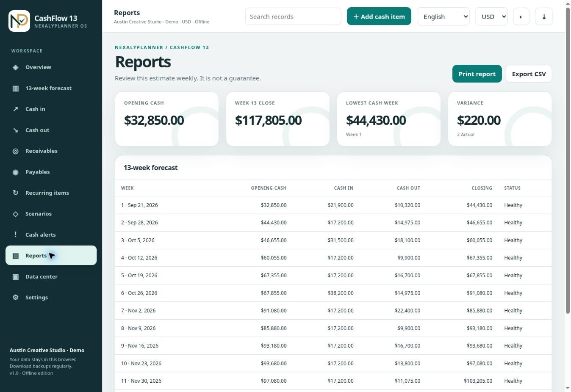The image size is (571, 392).
Task: Click the week row '6 · Oct 26, 2026'
Action: pyautogui.click(x=333, y=293)
